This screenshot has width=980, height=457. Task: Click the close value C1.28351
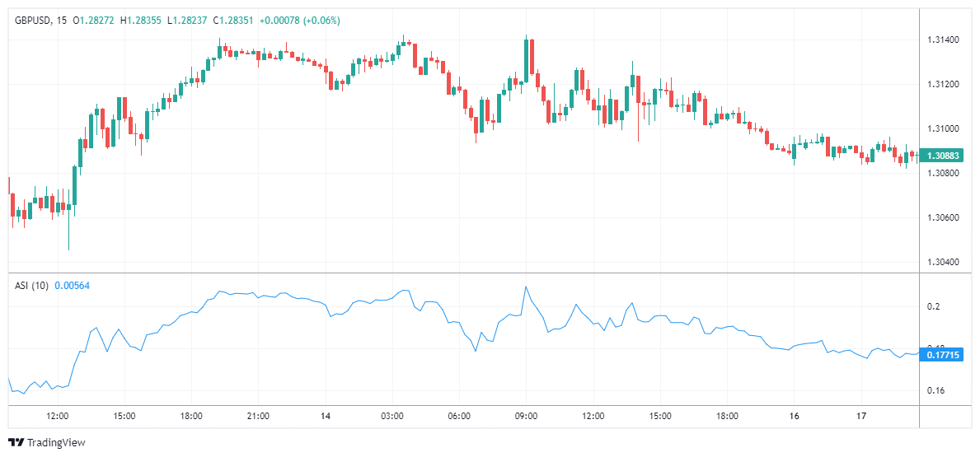click(x=233, y=20)
